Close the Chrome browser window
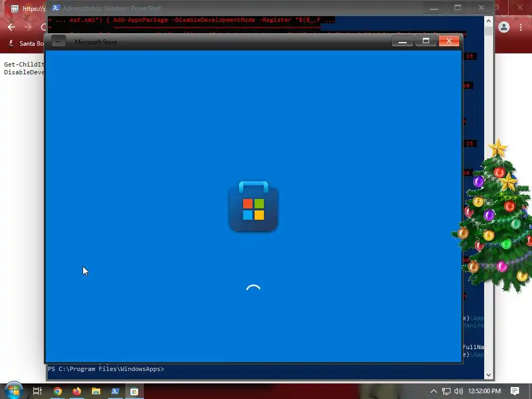This screenshot has width=532, height=399. tap(520, 7)
